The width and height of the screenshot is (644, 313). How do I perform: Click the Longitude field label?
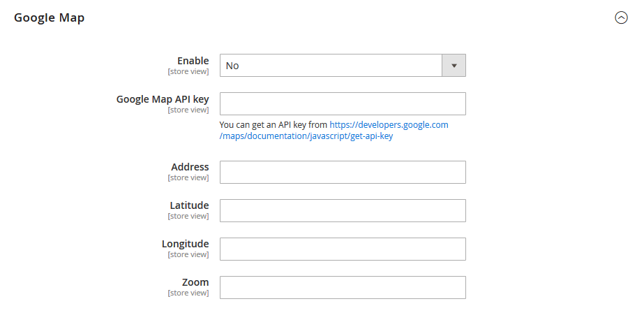tap(185, 244)
